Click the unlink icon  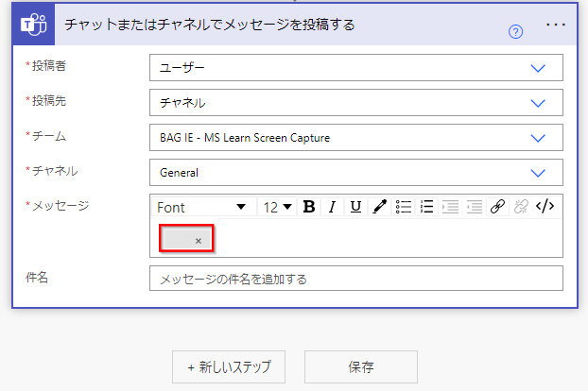pos(521,207)
